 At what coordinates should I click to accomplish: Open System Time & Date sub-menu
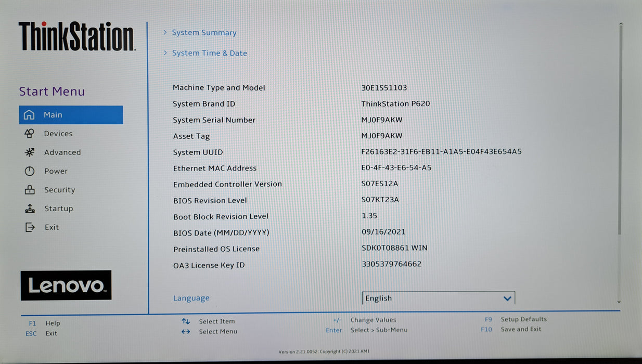coord(210,53)
